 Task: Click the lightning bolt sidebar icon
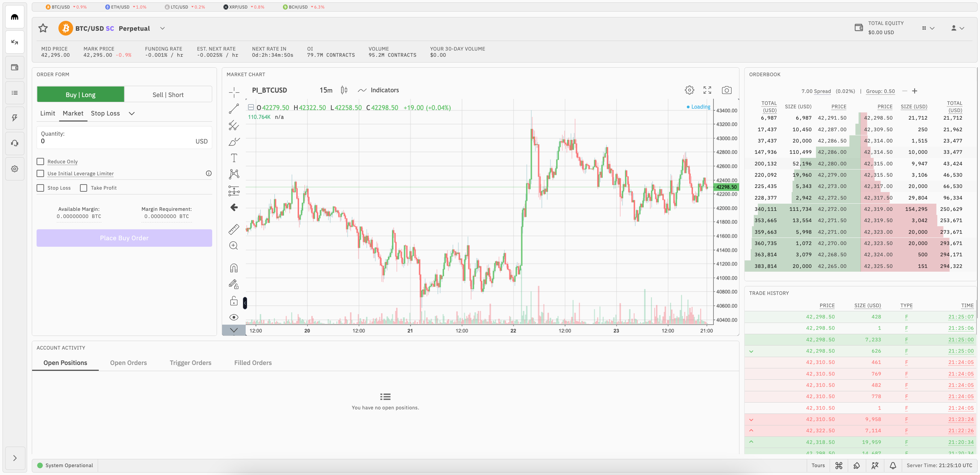pyautogui.click(x=14, y=118)
